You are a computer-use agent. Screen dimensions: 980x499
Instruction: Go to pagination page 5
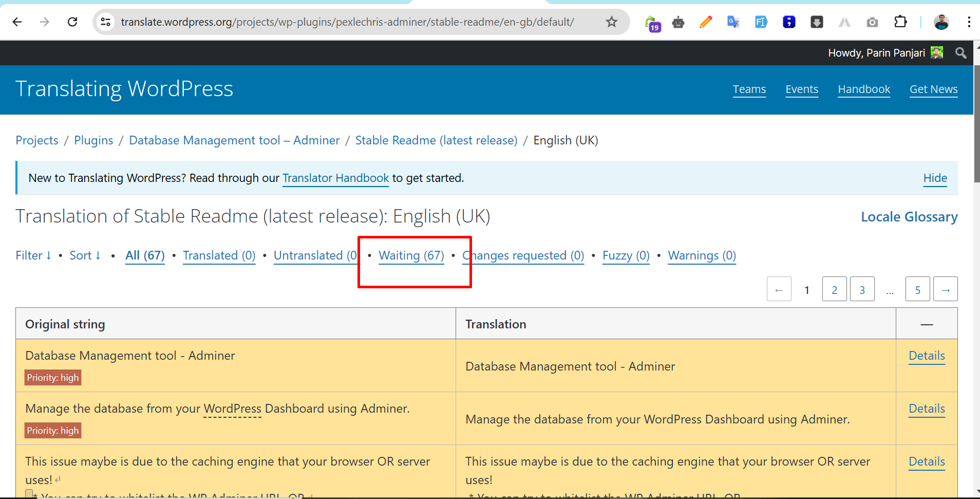[918, 289]
